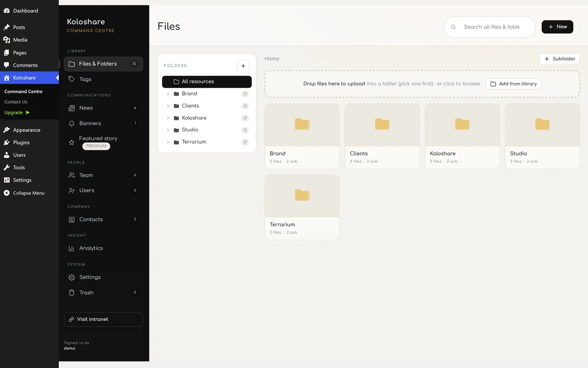Expand the Studio folder chevron
Viewport: 588px width, 368px height.
click(168, 130)
